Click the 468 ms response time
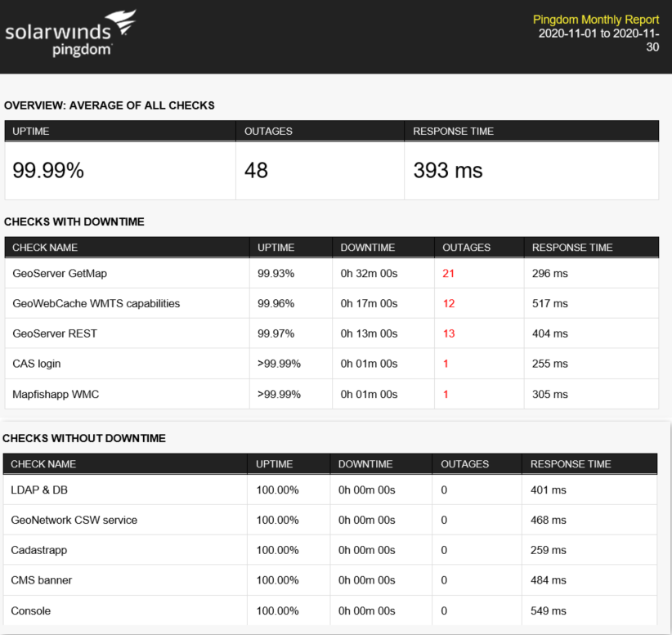Image resolution: width=672 pixels, height=635 pixels. tap(548, 520)
